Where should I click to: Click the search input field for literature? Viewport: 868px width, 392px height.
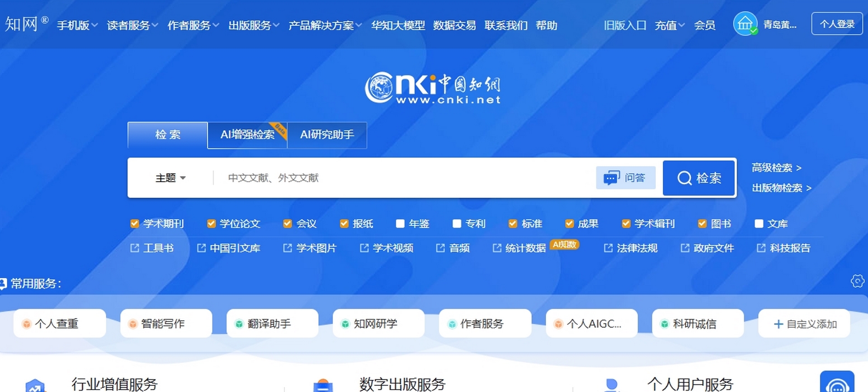coord(402,178)
